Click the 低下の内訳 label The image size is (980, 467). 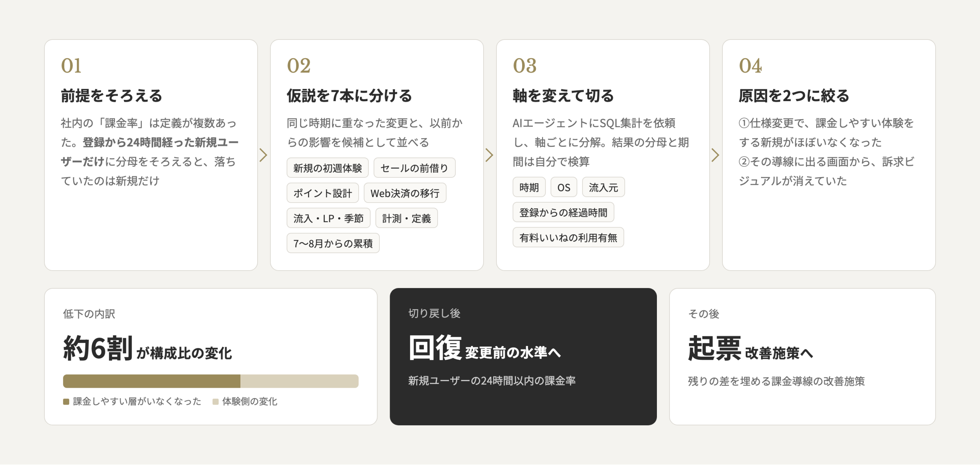pos(89,314)
